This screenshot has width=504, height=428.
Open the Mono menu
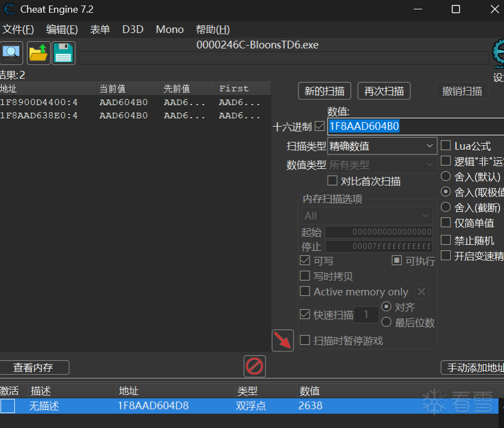pos(170,30)
